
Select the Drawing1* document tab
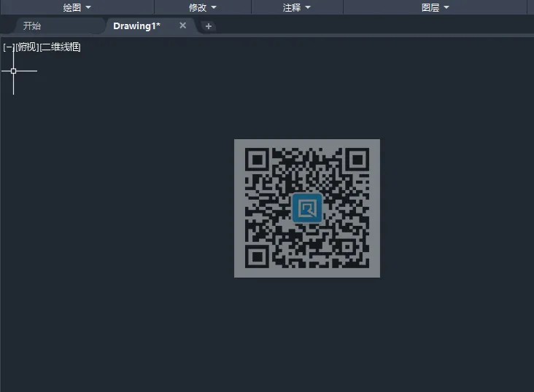[x=136, y=26]
